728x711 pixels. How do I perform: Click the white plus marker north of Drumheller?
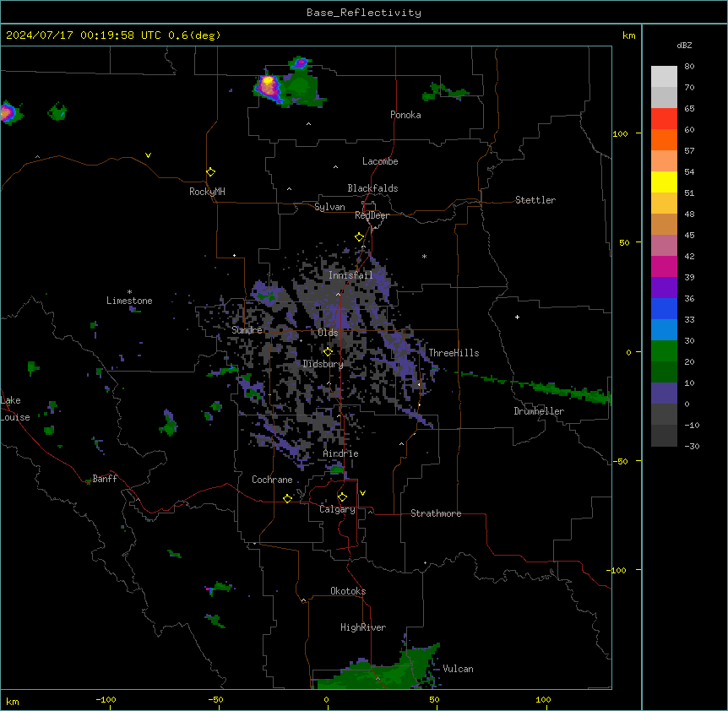tap(517, 317)
